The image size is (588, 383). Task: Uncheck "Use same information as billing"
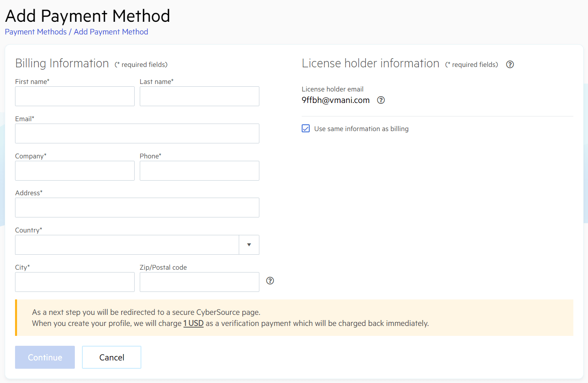point(305,128)
